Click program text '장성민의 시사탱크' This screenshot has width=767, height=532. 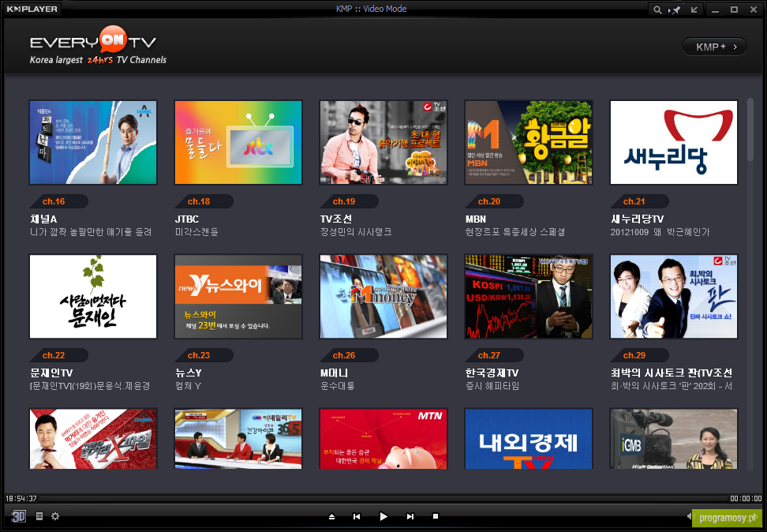click(356, 232)
